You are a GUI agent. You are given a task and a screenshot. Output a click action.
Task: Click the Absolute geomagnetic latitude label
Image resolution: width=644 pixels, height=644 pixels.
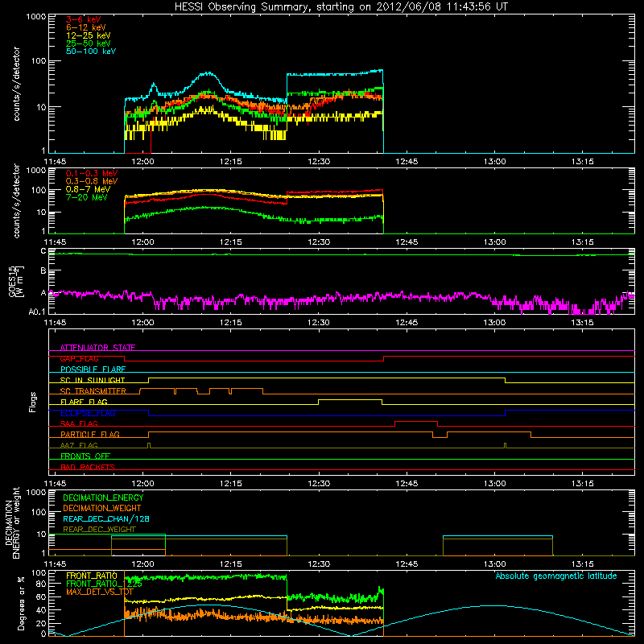[556, 576]
